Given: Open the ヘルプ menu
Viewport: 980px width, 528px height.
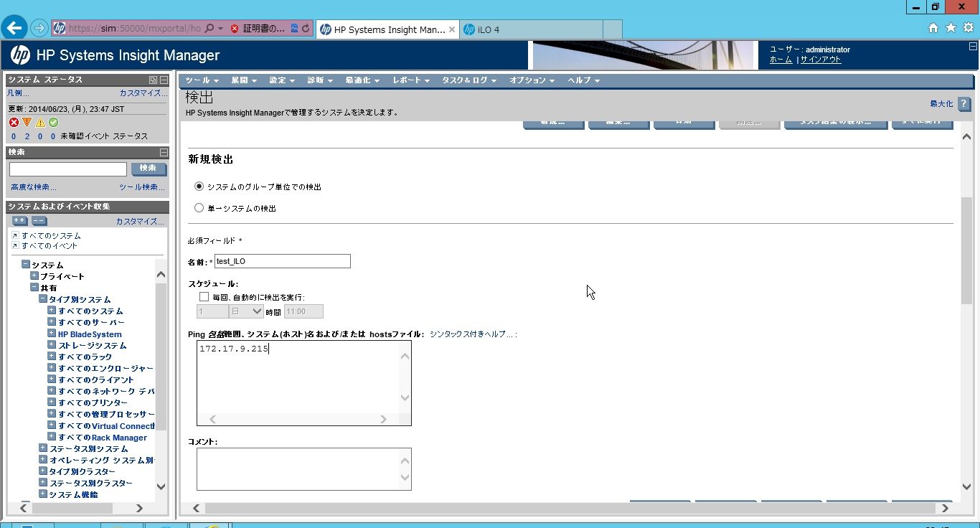Looking at the screenshot, I should coord(583,80).
